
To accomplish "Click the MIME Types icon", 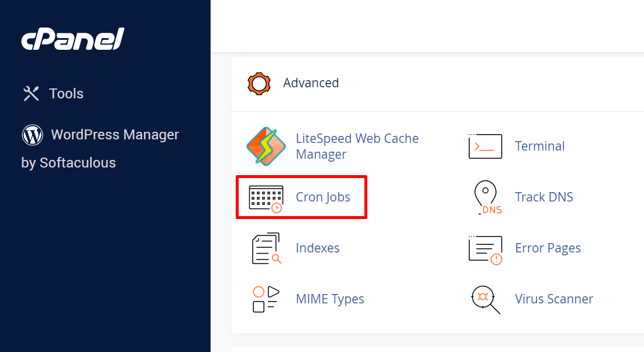I will [266, 299].
